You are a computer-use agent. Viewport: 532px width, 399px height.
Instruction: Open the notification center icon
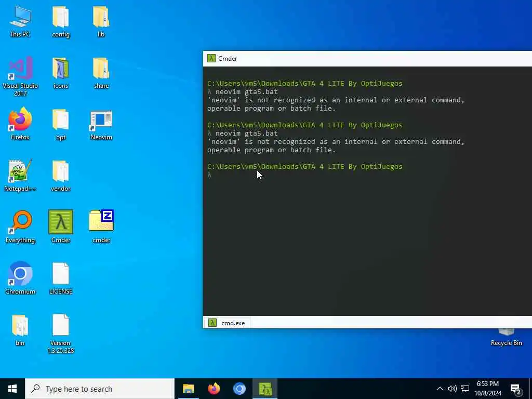(516, 389)
